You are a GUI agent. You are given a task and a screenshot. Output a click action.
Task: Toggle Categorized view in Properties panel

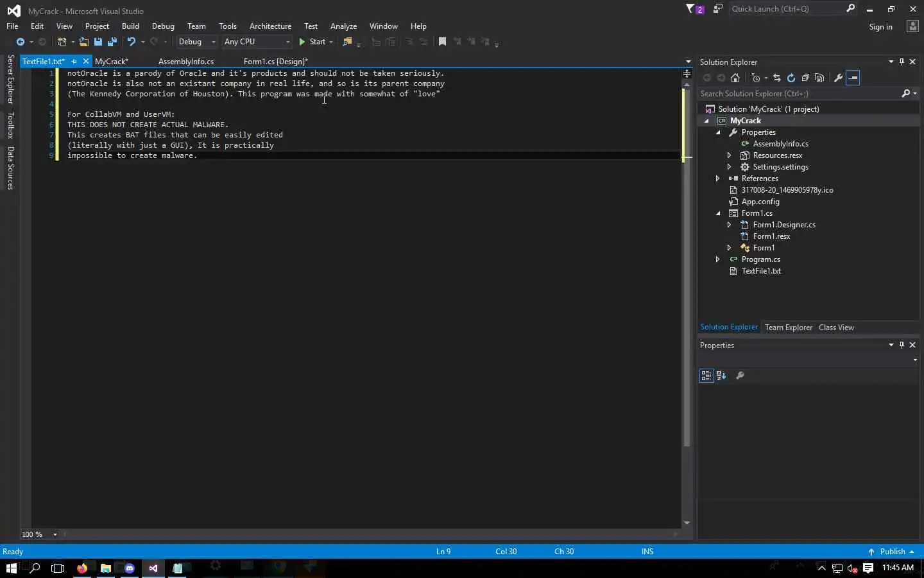[x=706, y=376]
